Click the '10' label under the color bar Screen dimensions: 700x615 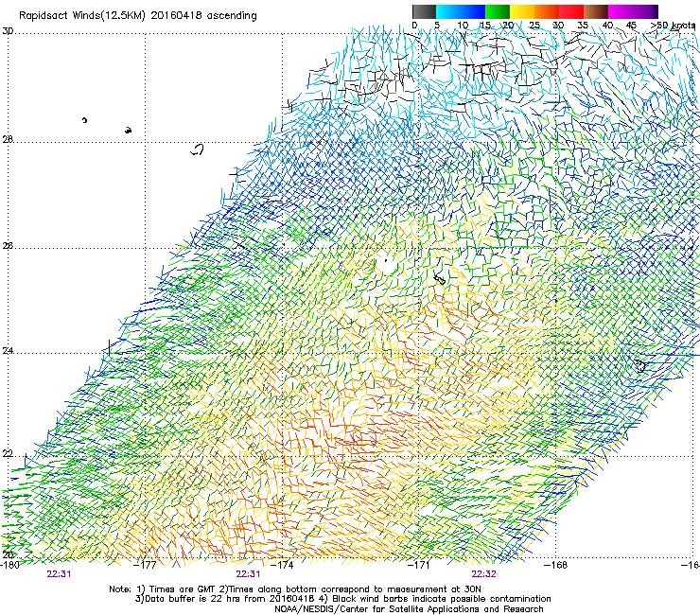tap(463, 26)
